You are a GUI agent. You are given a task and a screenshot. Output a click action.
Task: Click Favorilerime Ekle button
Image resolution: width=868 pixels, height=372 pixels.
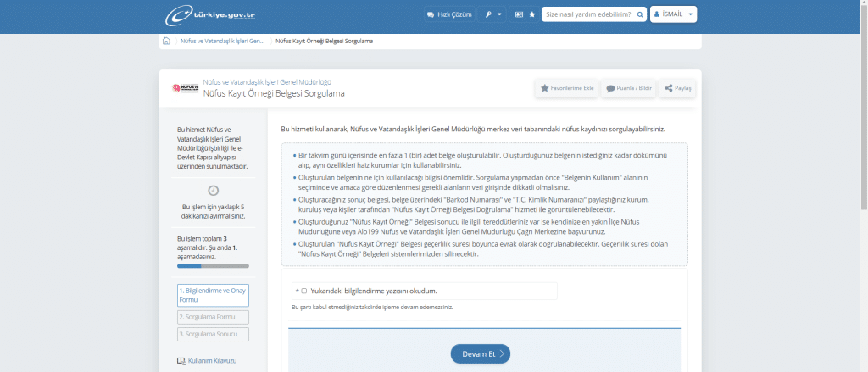567,88
